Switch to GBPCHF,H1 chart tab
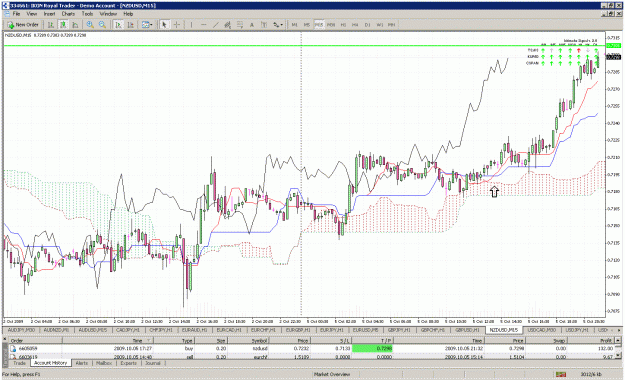This screenshot has height=380, width=625. coord(433,330)
